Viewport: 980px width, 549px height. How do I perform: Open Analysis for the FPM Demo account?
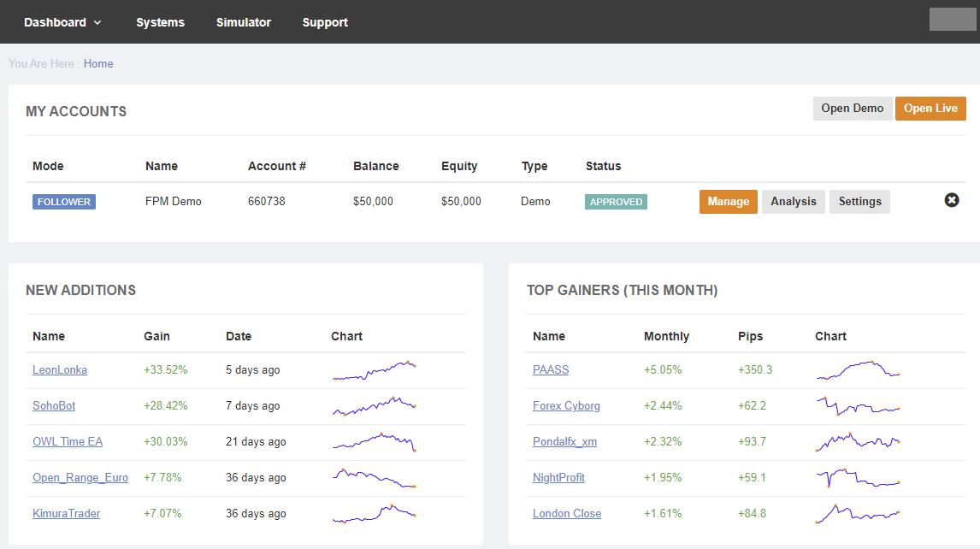pos(793,201)
